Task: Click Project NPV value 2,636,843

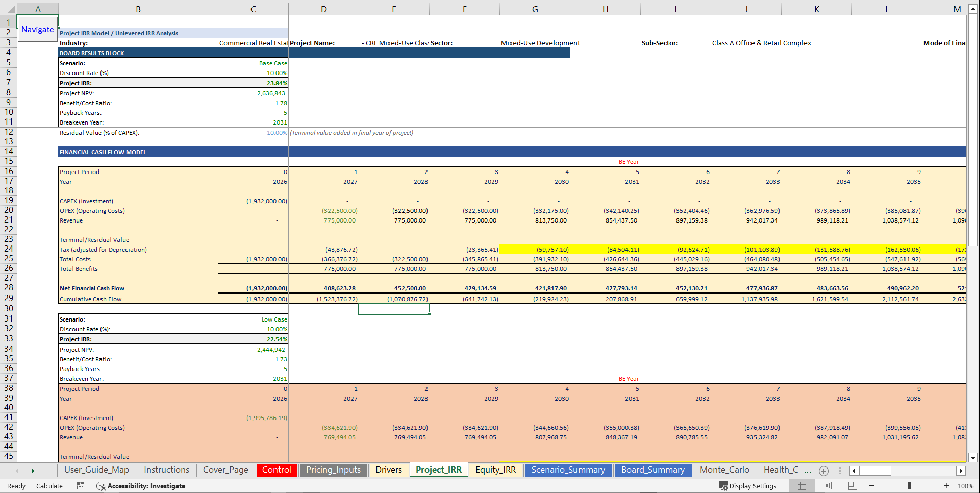Action: pyautogui.click(x=253, y=93)
